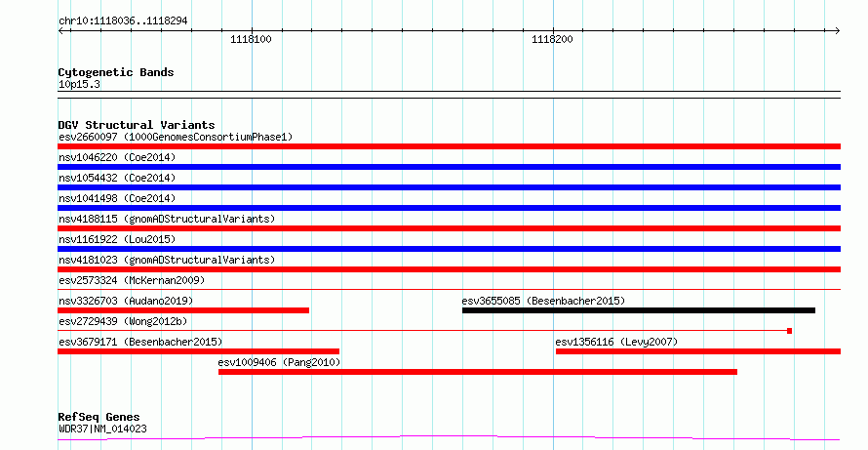Click the magenta WDR37 gene line

point(449,438)
